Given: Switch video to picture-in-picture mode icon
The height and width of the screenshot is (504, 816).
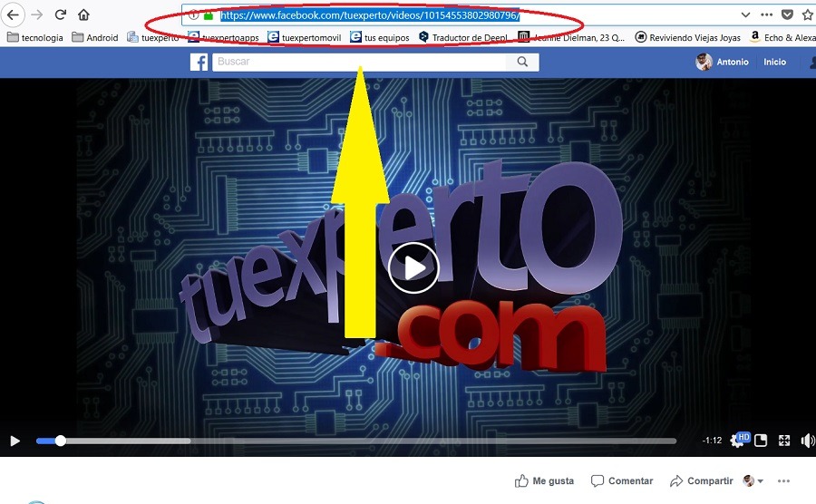Looking at the screenshot, I should coord(761,441).
